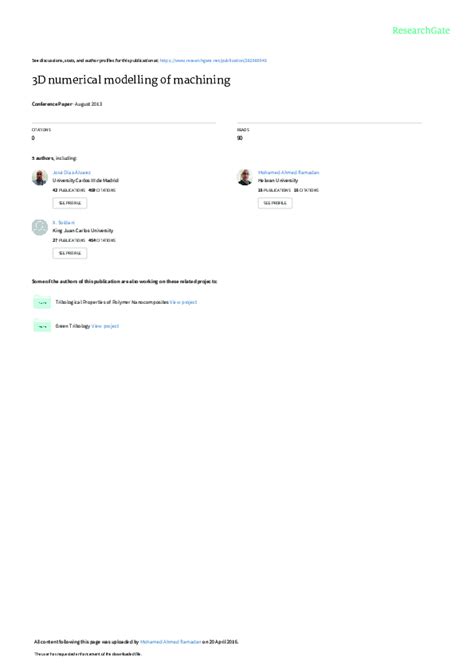Click the Green Tribology project badge icon
This screenshot has width=474, height=669.
pos(42,326)
